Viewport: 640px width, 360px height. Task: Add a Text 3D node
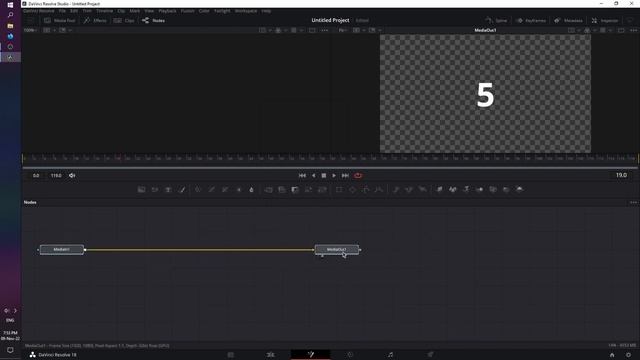pyautogui.click(x=466, y=189)
